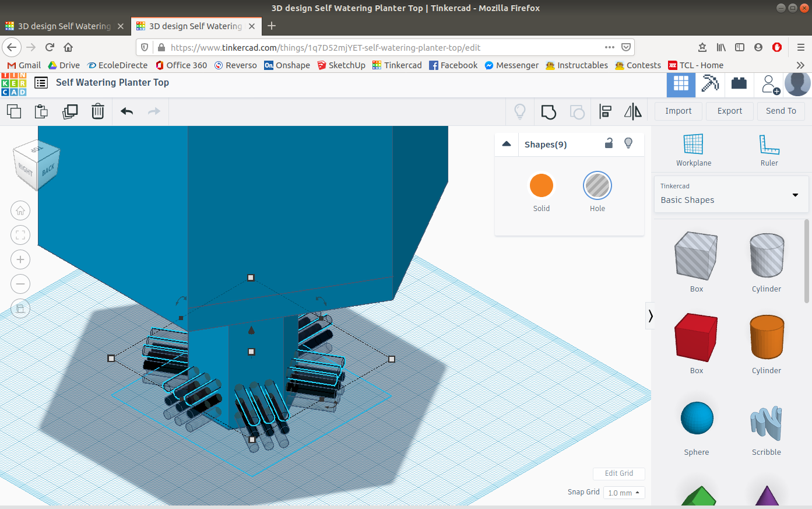
Task: Open the Minecraft blocks view with the pickaxe icon
Action: pos(710,84)
